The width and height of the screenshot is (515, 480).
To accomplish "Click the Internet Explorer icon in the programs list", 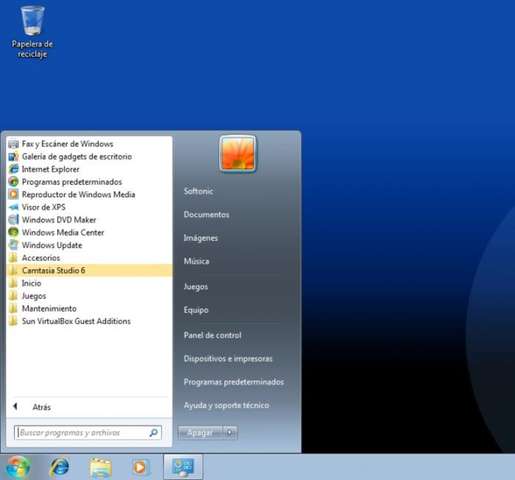I will coord(14,169).
